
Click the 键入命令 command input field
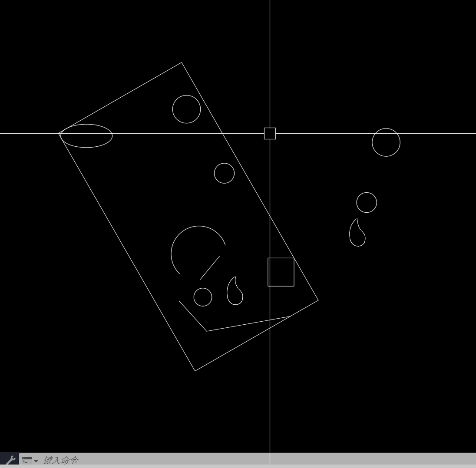coord(217,460)
